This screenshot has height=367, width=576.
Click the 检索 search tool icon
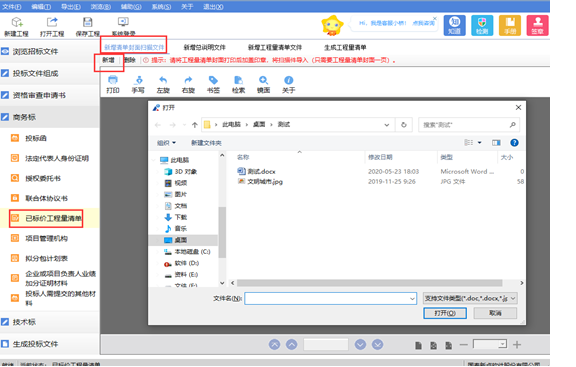[238, 80]
